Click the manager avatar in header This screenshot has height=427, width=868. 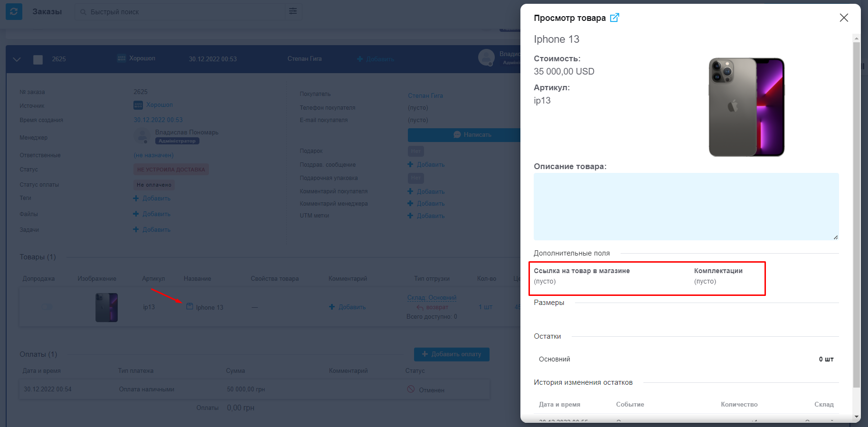coord(486,58)
